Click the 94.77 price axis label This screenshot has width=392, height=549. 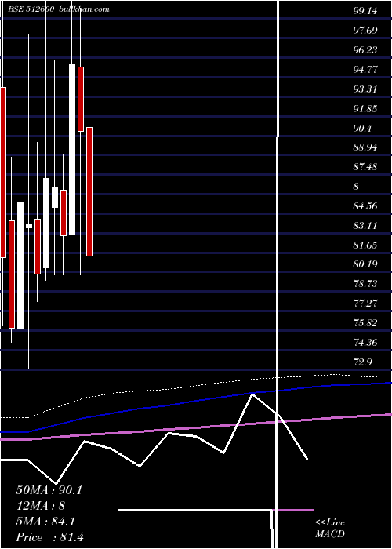(x=365, y=70)
